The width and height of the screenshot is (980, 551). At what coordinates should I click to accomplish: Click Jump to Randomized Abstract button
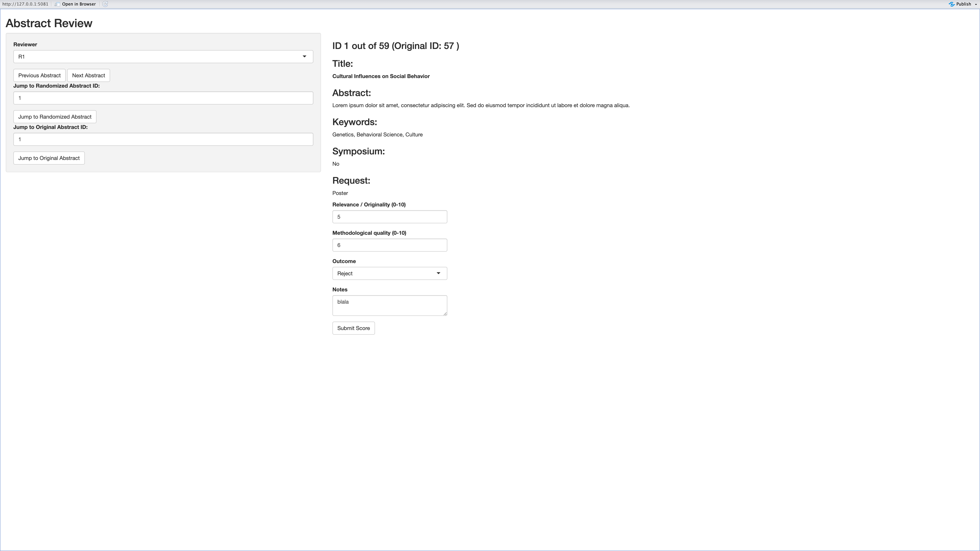(55, 117)
